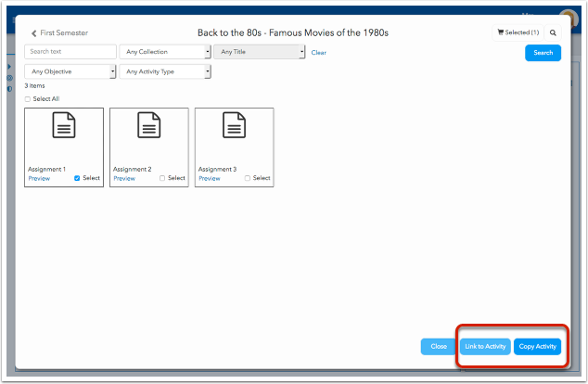Click the Search text input field

pos(70,52)
